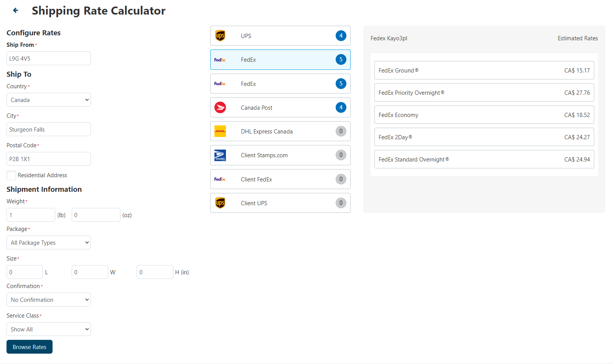Screen dimensions: 613x364
Task: Choose the FedEx Ground rate option
Action: 484,70
